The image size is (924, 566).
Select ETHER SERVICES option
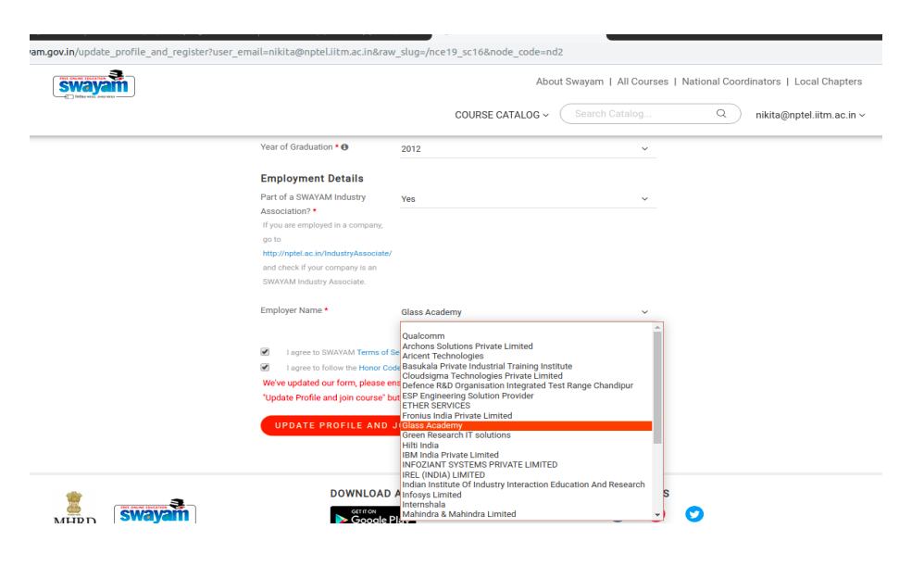tap(527, 406)
